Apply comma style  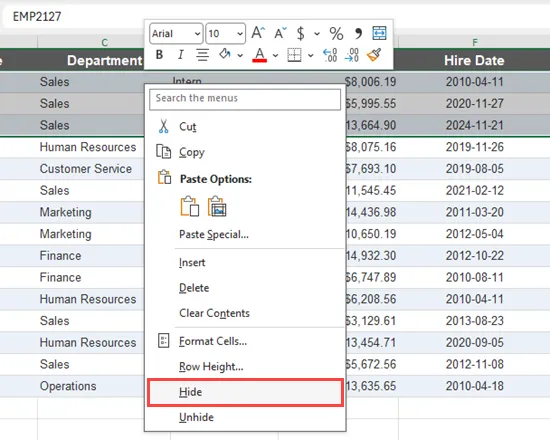click(x=358, y=34)
